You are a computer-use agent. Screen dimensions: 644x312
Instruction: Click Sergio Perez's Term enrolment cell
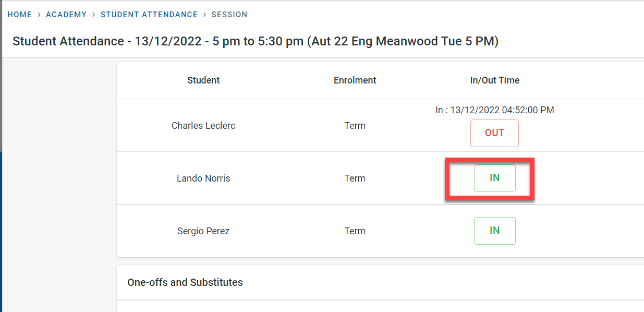(355, 231)
